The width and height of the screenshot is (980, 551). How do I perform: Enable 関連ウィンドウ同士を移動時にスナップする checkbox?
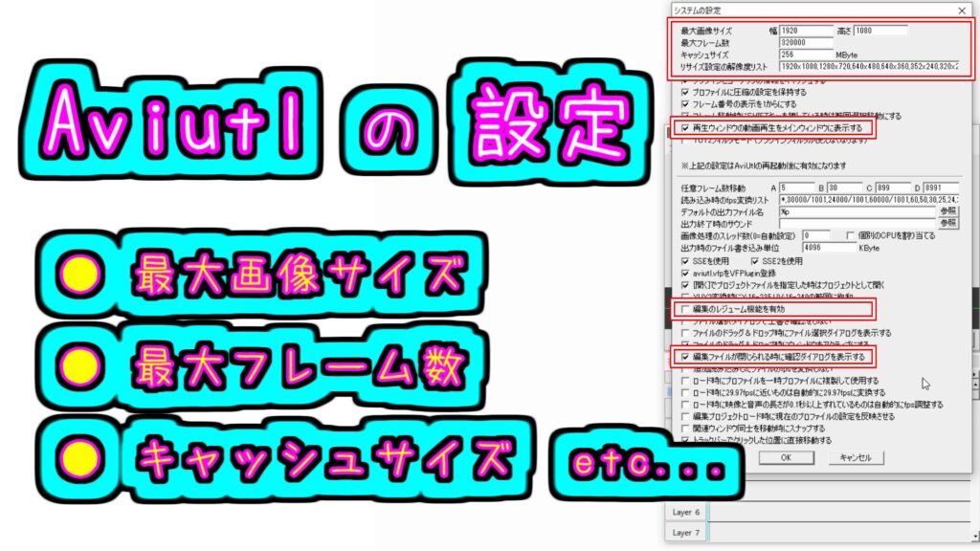684,429
